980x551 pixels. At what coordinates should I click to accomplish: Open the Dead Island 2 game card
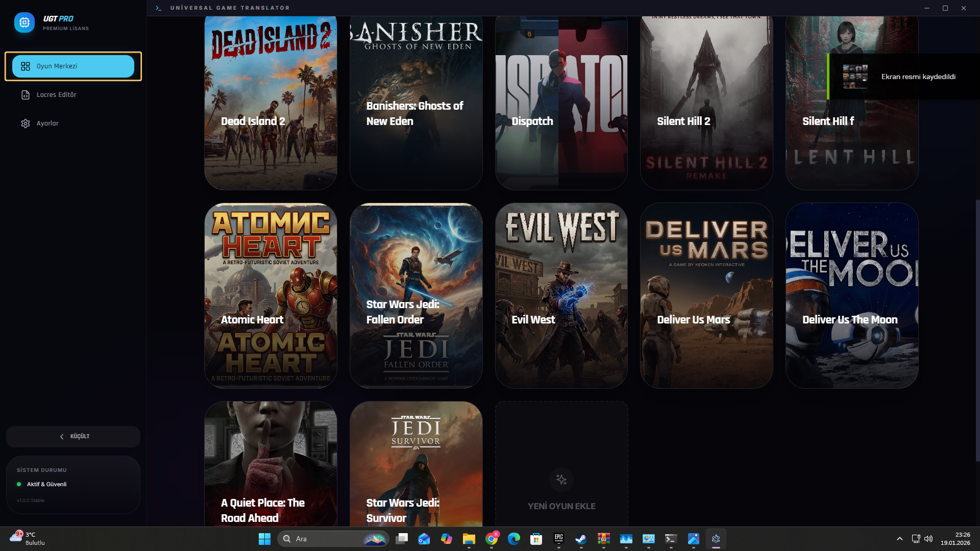click(271, 103)
